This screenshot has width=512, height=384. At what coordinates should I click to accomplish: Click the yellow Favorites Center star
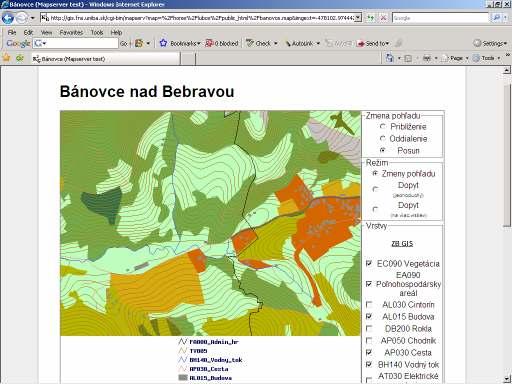6,58
